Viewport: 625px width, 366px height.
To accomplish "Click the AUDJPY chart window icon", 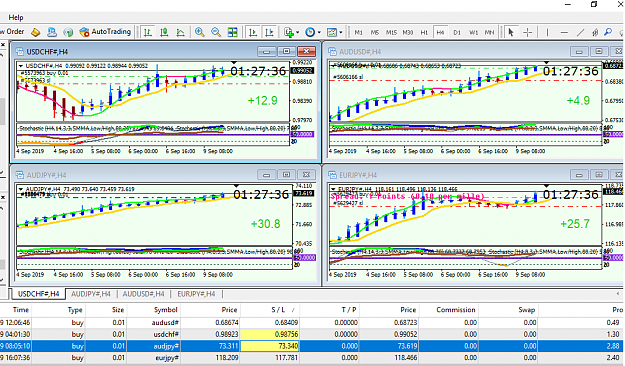I will (x=20, y=175).
